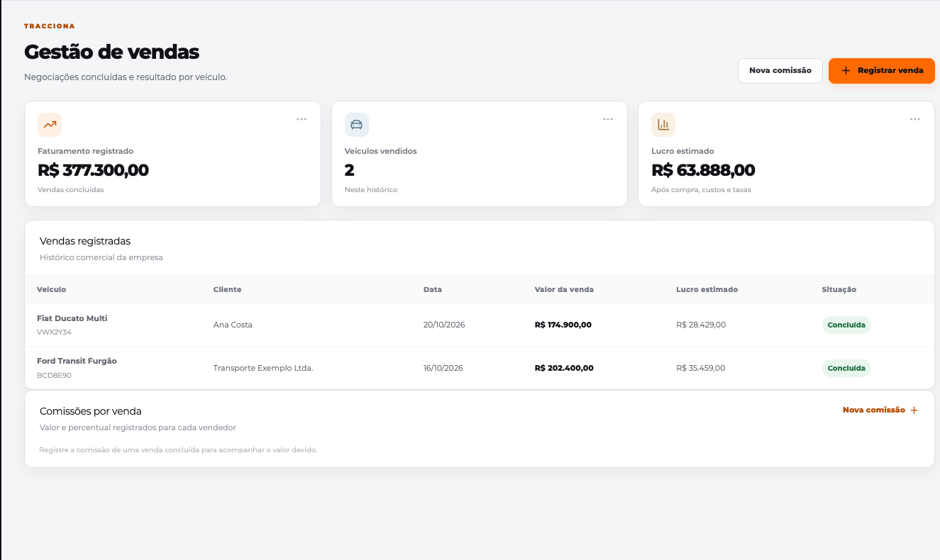This screenshot has height=560, width=940.
Task: Click the Data column header
Action: point(433,289)
